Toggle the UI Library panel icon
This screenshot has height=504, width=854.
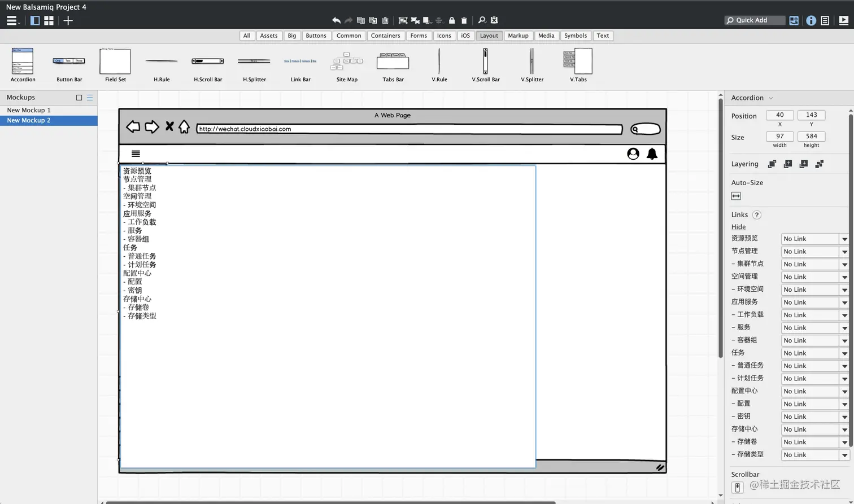794,20
